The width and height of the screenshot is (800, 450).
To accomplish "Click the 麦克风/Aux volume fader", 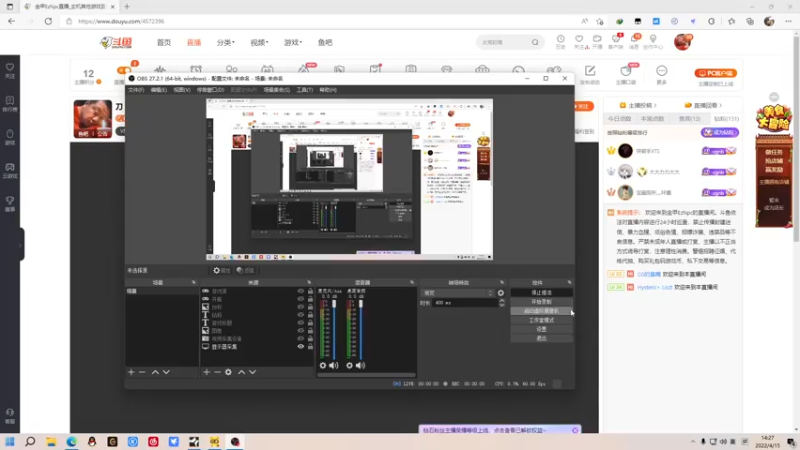I will (334, 305).
